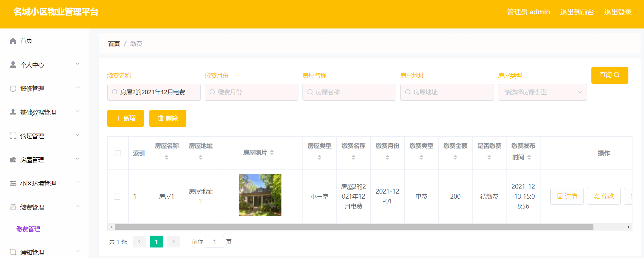Sort table by 缴费名称 column arrows
The height and width of the screenshot is (258, 644).
coord(353,157)
